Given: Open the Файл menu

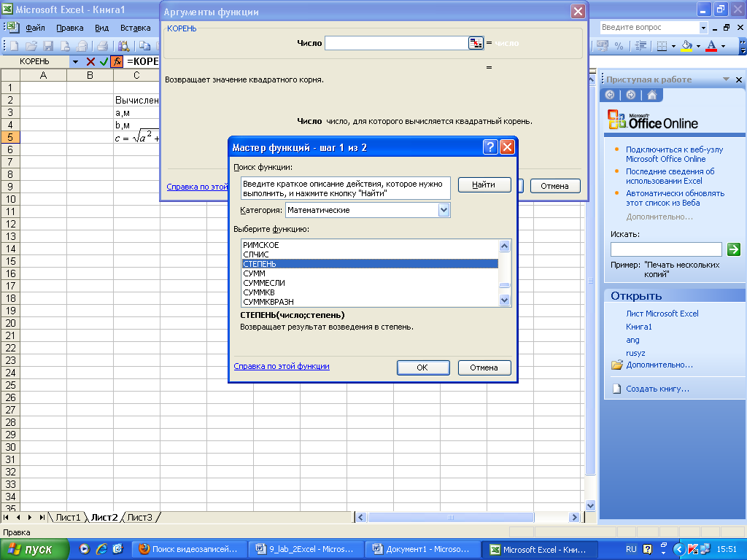Looking at the screenshot, I should pos(35,28).
